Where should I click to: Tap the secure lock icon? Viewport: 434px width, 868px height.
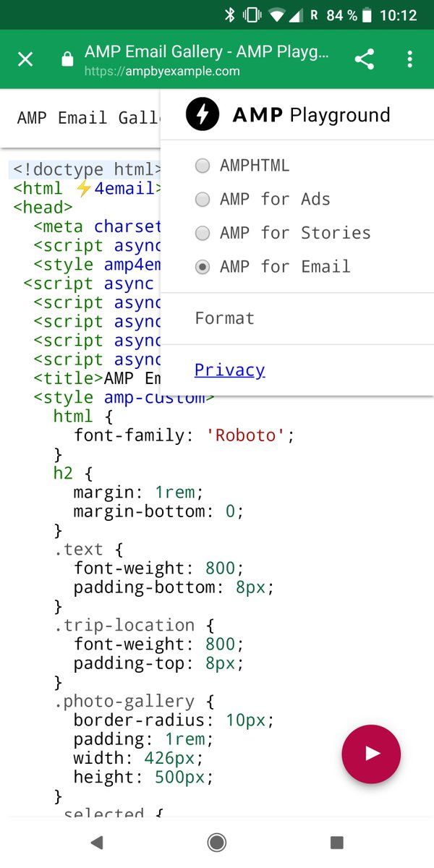tap(67, 59)
